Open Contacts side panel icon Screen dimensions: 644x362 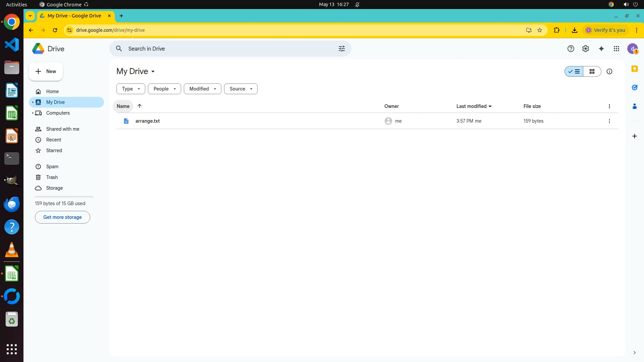[x=634, y=106]
